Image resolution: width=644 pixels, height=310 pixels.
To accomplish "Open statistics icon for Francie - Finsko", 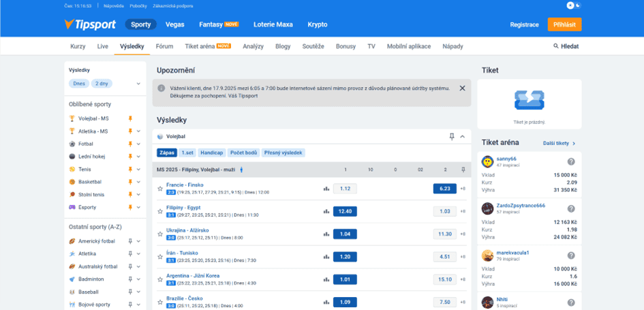I will (326, 189).
